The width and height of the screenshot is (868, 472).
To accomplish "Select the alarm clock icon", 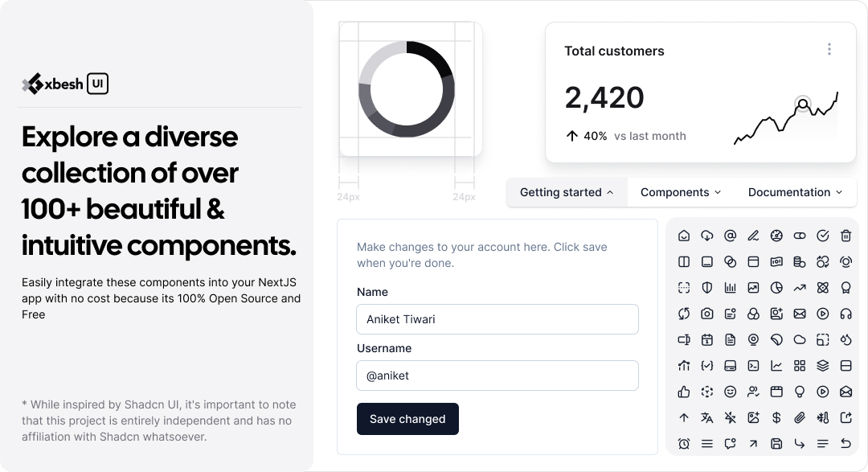I will coord(684,443).
